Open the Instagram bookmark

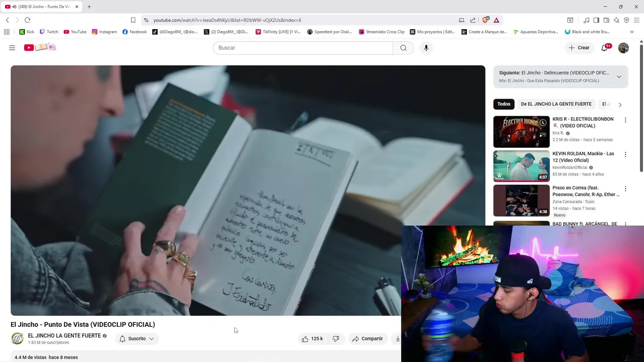tap(104, 32)
